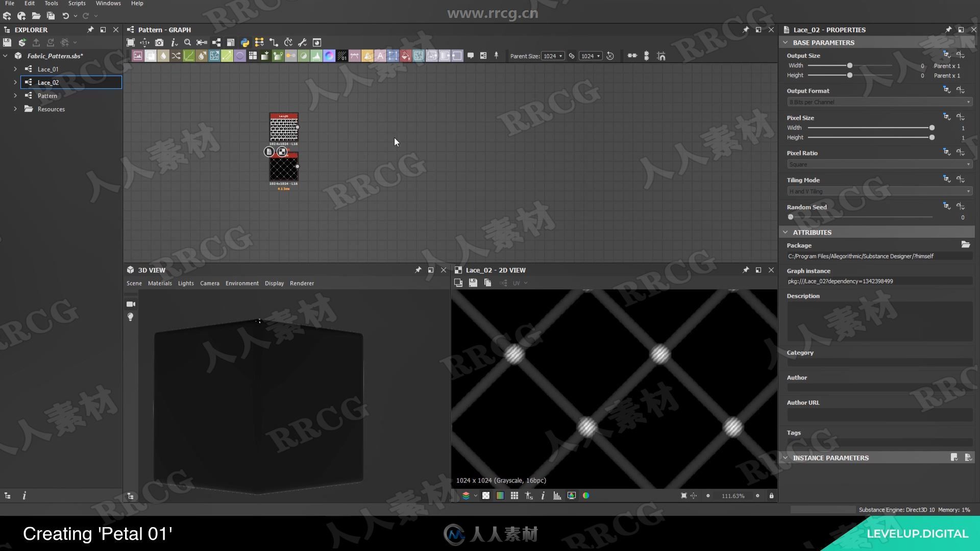
Task: Open the Display menu in 3D View
Action: 274,283
